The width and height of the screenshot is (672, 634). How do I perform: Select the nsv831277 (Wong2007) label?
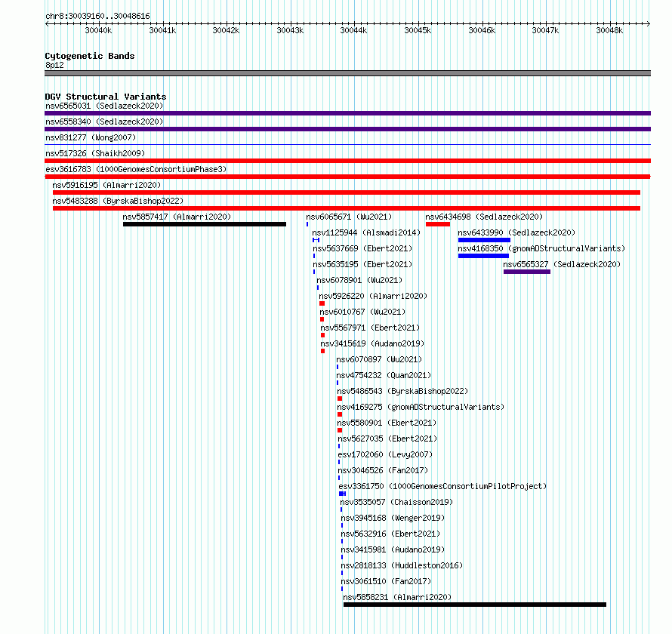click(91, 137)
